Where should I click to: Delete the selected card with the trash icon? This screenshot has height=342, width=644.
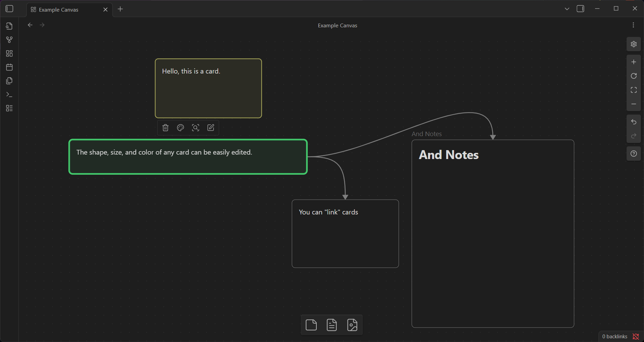click(x=165, y=128)
